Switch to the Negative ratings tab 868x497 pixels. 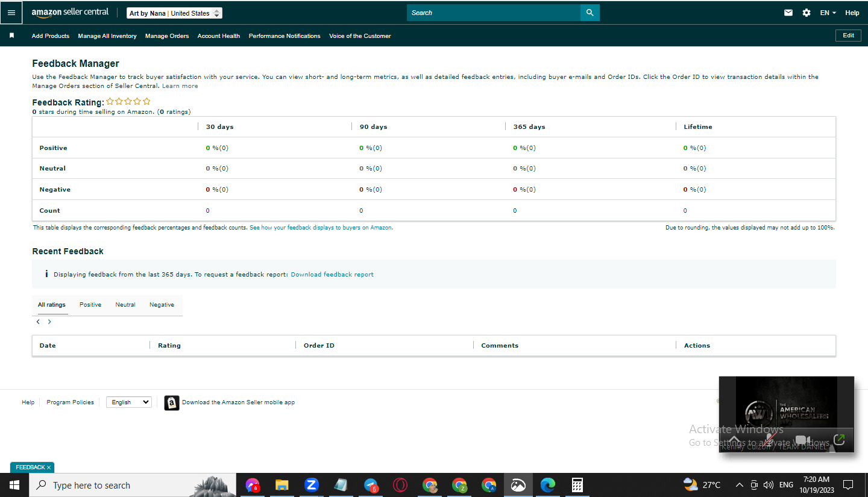coord(162,305)
